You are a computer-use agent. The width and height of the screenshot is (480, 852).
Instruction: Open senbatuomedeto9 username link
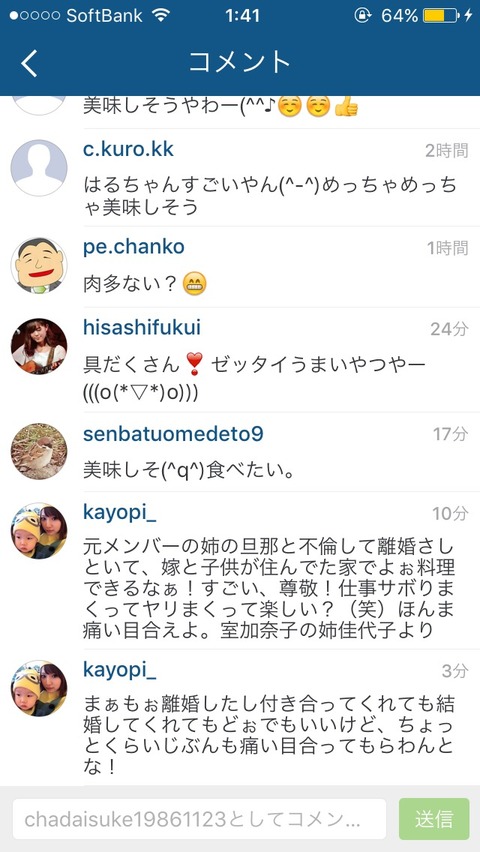(x=173, y=434)
